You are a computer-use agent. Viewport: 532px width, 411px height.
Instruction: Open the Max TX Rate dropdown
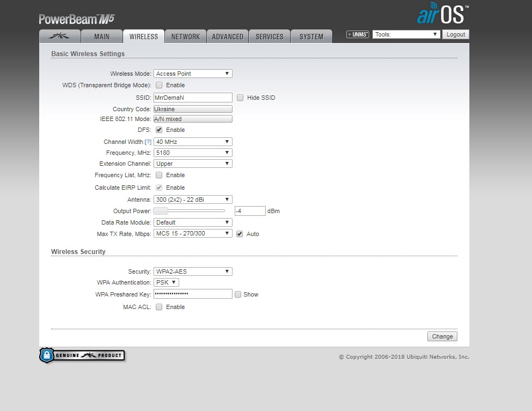pos(193,233)
